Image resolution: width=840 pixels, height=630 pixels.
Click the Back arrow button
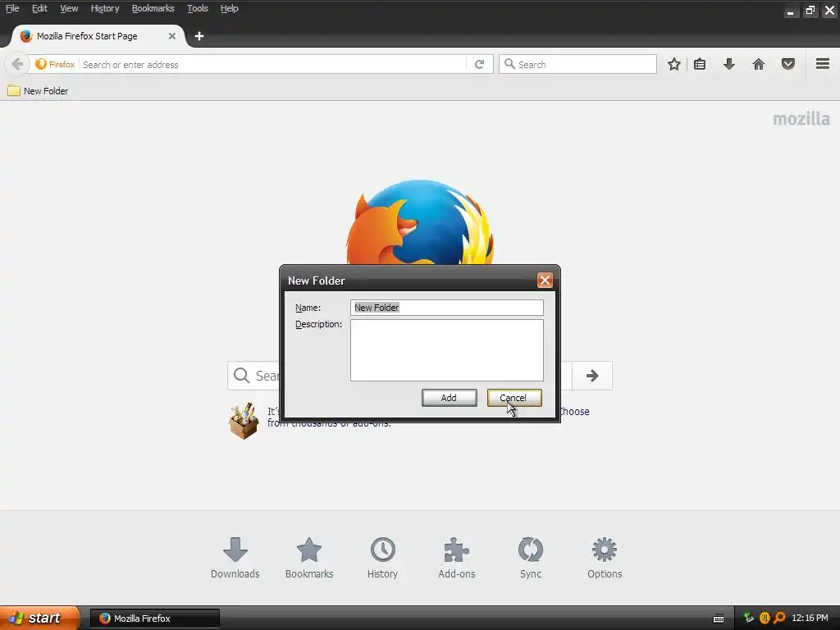coord(17,64)
